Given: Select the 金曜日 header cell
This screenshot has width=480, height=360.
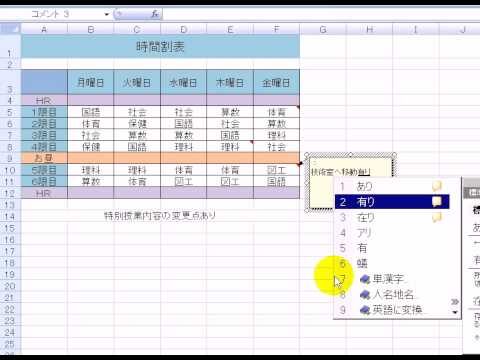Looking at the screenshot, I should click(276, 82).
